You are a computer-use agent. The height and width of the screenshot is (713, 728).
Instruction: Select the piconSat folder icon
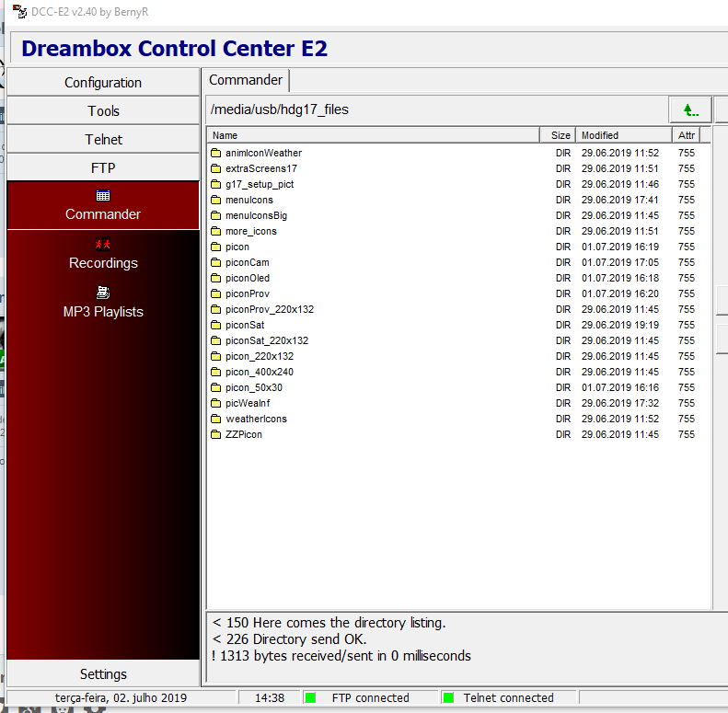coord(215,325)
